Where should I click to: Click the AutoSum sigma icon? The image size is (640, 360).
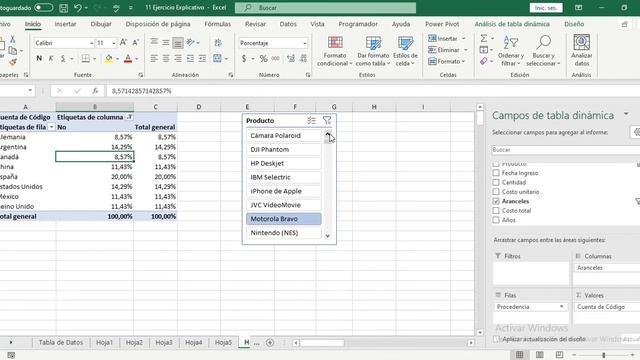coord(484,38)
